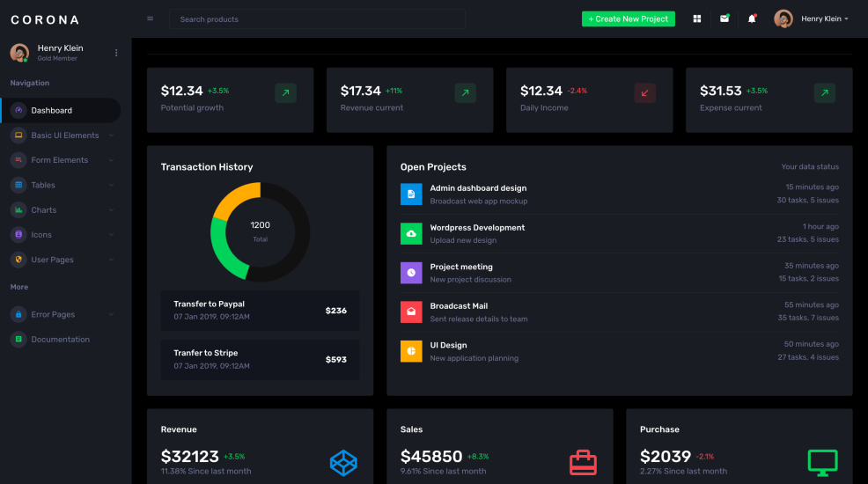Open Documentation from the sidebar
Viewport: 868px width, 484px height.
60,340
